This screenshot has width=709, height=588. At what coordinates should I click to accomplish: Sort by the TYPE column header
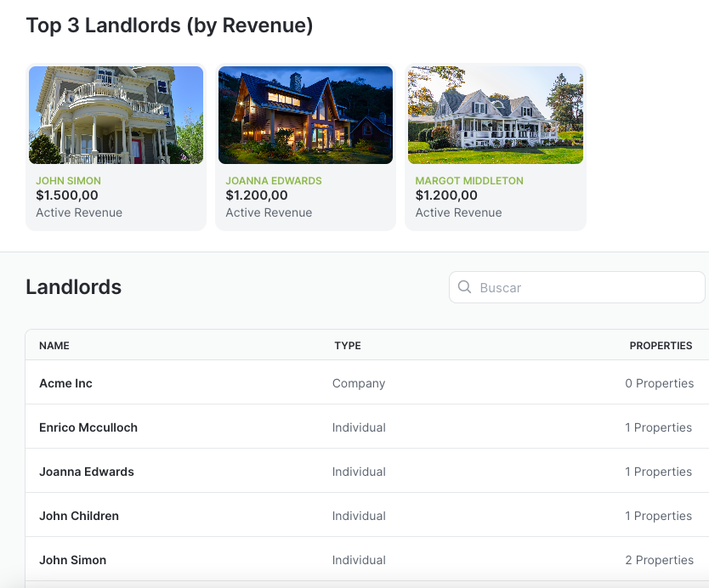click(x=348, y=346)
